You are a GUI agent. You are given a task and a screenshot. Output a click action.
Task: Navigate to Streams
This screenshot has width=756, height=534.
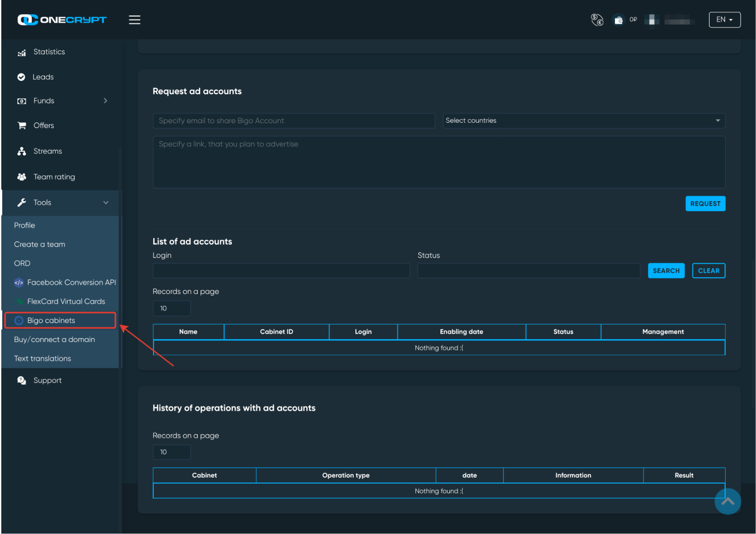click(48, 151)
